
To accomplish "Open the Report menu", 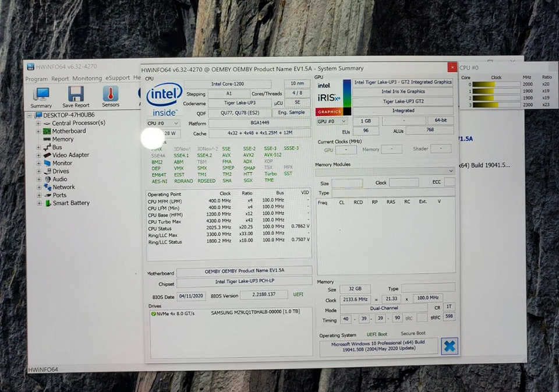I will (x=60, y=79).
